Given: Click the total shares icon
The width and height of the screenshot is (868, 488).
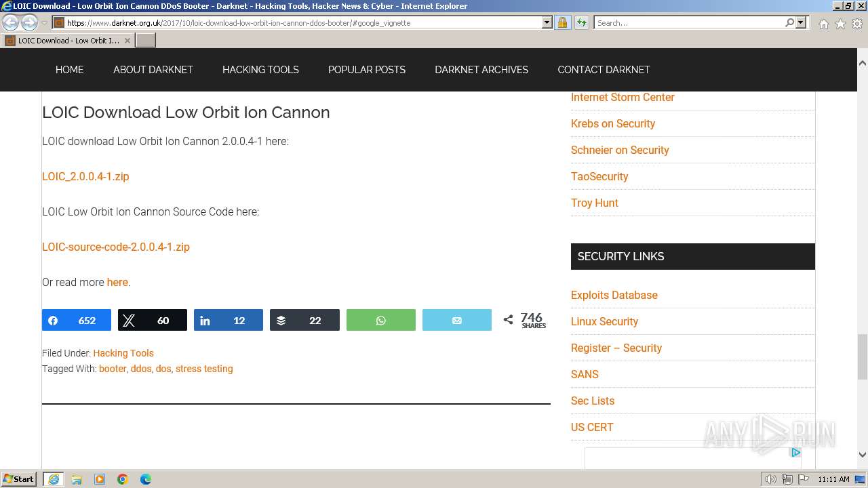Looking at the screenshot, I should coord(508,319).
